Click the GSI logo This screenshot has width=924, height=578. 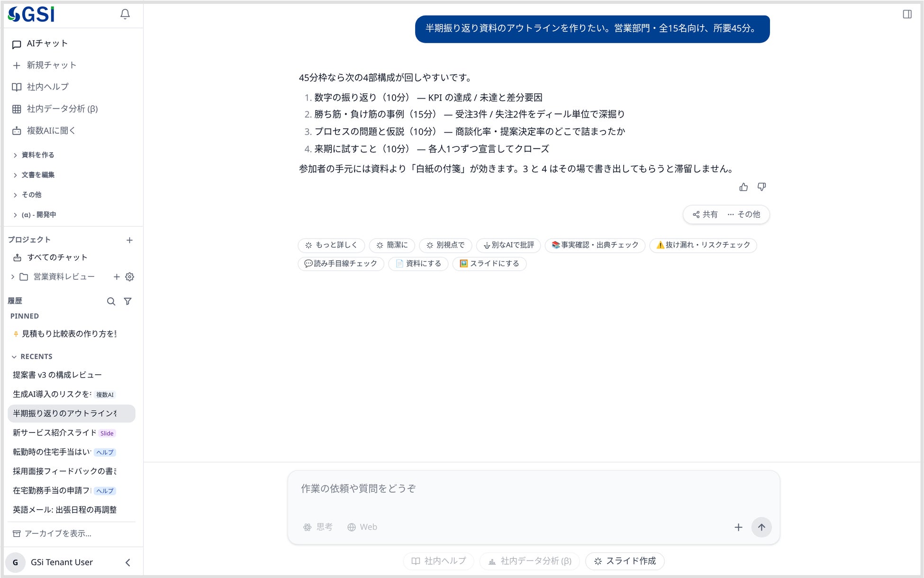click(x=31, y=15)
